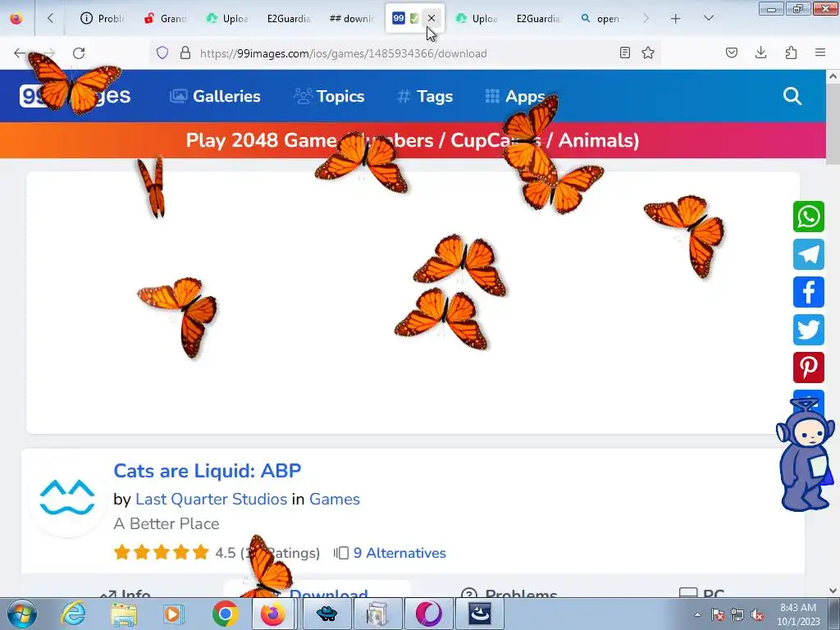This screenshot has width=840, height=630.
Task: Switch to the open... search tab
Action: point(600,18)
